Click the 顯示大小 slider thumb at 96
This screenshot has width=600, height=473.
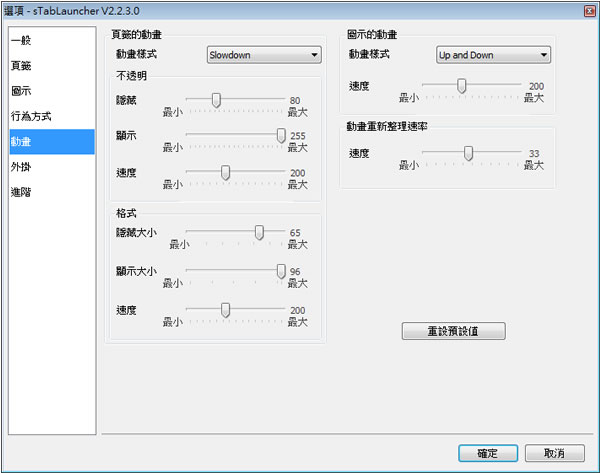281,271
